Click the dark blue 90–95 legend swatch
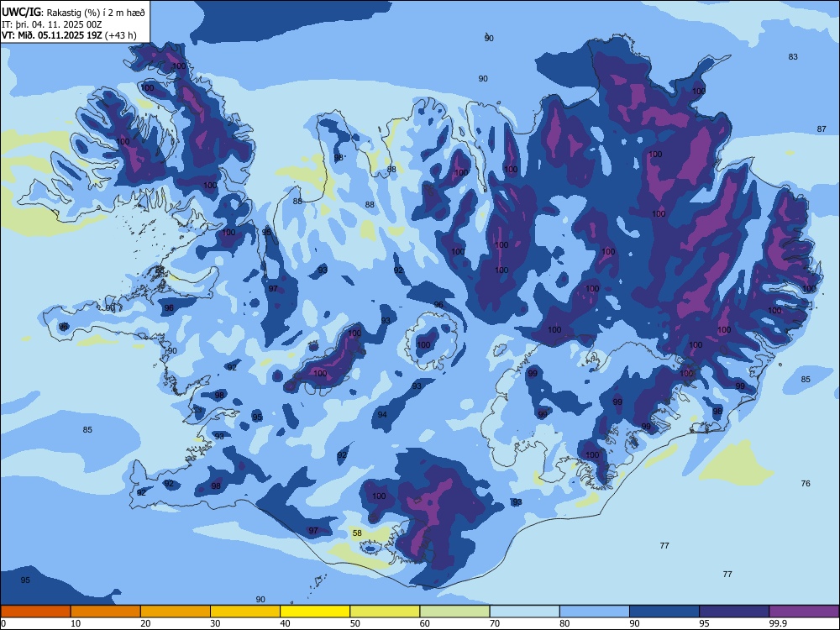 point(664,612)
